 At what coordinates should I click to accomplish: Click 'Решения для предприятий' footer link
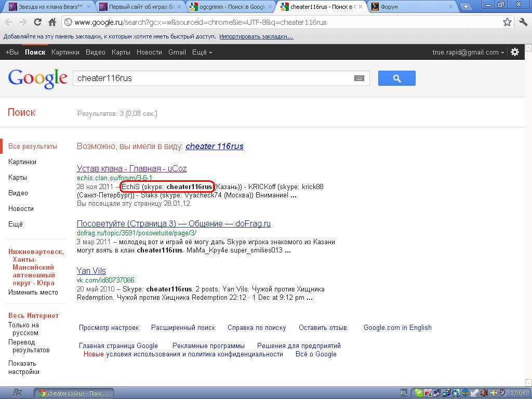pos(299,345)
